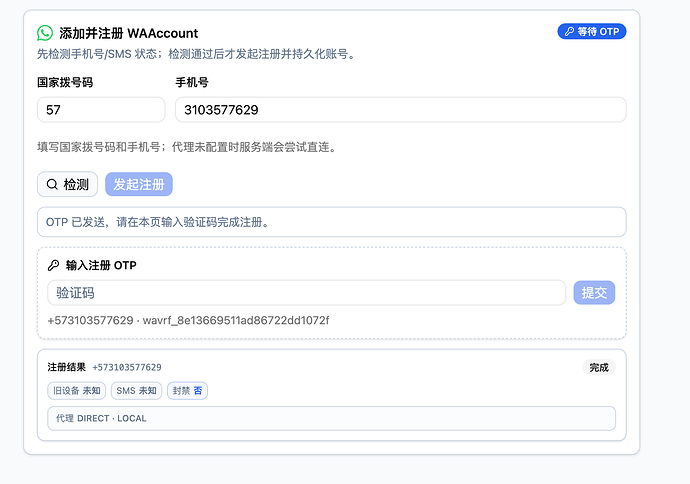The width and height of the screenshot is (690, 484).
Task: Click the 代理 DIRECT · LOCAL row
Action: click(331, 418)
